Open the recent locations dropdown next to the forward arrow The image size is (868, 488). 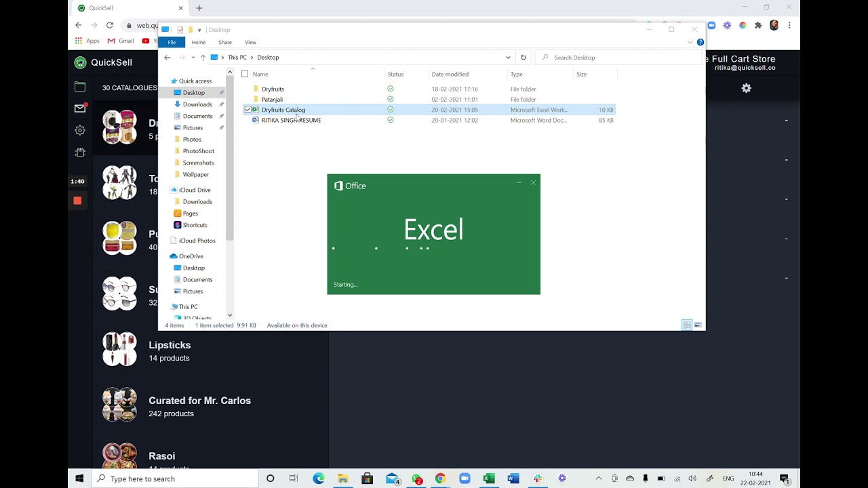coord(193,58)
